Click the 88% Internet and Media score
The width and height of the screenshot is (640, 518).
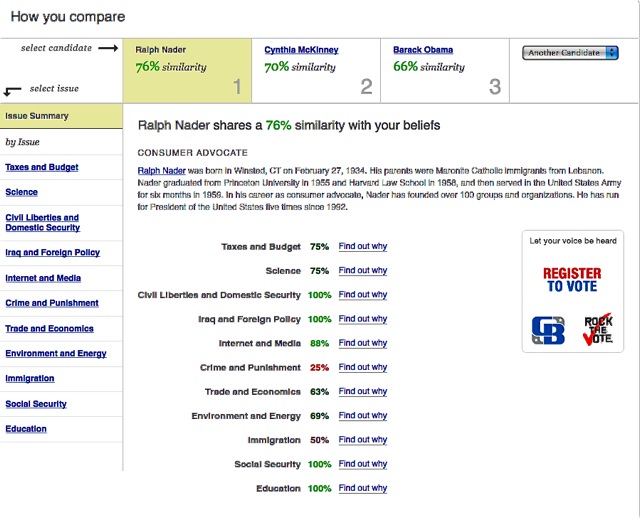[319, 343]
